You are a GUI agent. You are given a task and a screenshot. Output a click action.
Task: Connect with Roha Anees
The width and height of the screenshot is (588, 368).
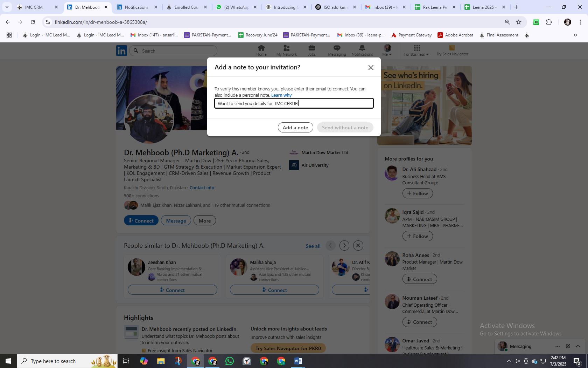click(420, 279)
